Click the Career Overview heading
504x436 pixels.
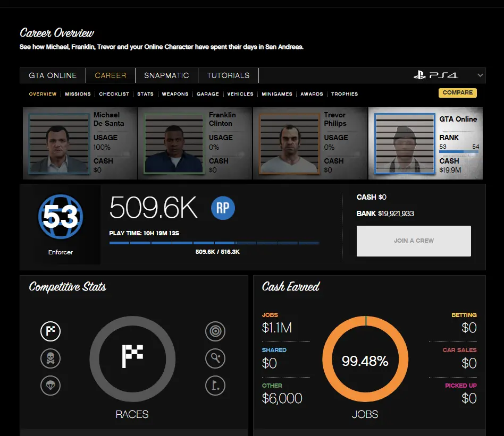[57, 33]
